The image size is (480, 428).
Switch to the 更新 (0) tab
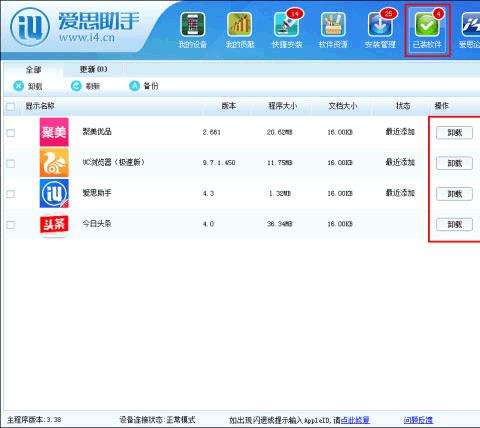[x=93, y=69]
